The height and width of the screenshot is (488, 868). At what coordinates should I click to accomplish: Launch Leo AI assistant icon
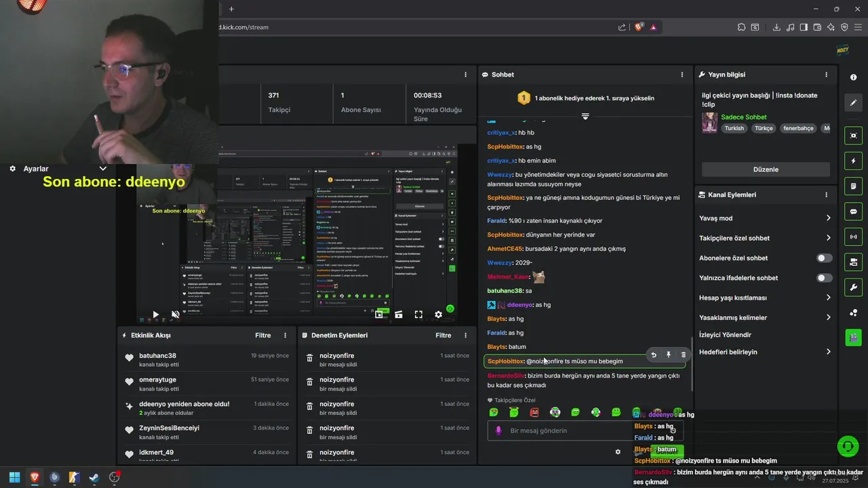click(831, 27)
